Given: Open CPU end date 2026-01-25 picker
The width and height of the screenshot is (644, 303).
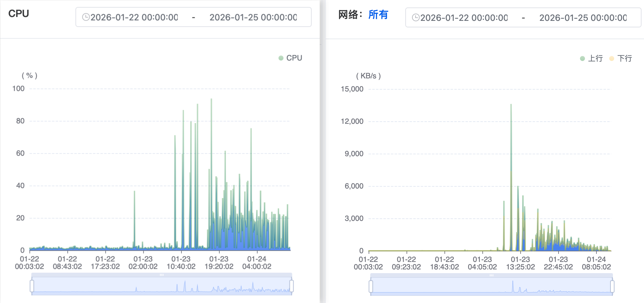Looking at the screenshot, I should click(x=253, y=17).
